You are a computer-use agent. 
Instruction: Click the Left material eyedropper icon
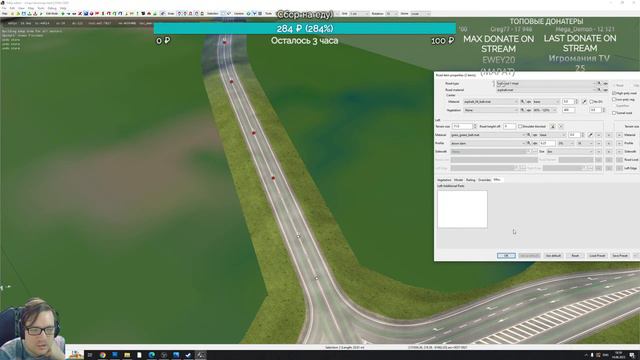click(x=590, y=135)
